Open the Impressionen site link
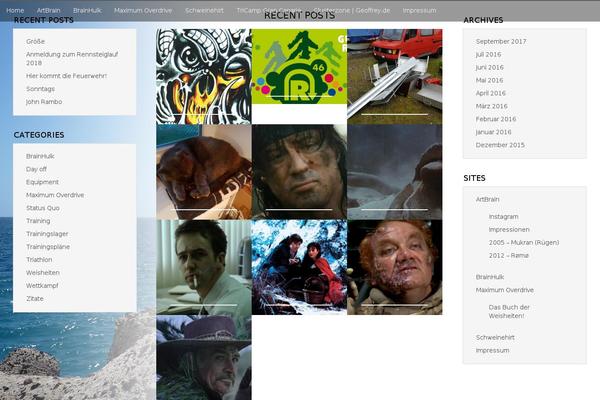This screenshot has width=600, height=400. pyautogui.click(x=509, y=230)
